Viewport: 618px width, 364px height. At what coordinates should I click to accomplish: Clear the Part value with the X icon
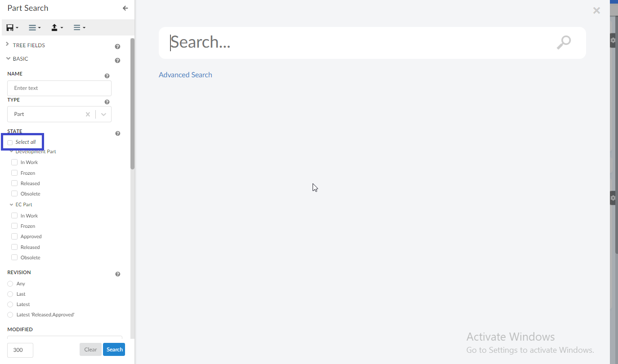click(x=88, y=114)
